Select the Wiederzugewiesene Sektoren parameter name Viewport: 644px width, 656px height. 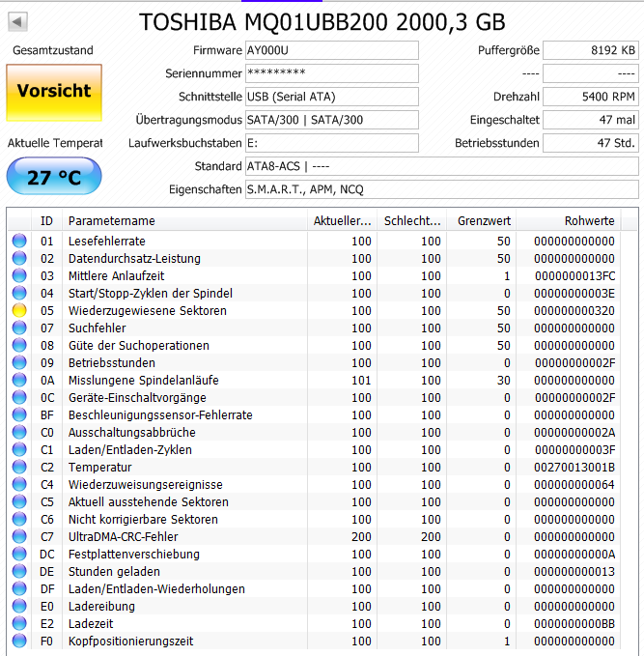pos(148,311)
